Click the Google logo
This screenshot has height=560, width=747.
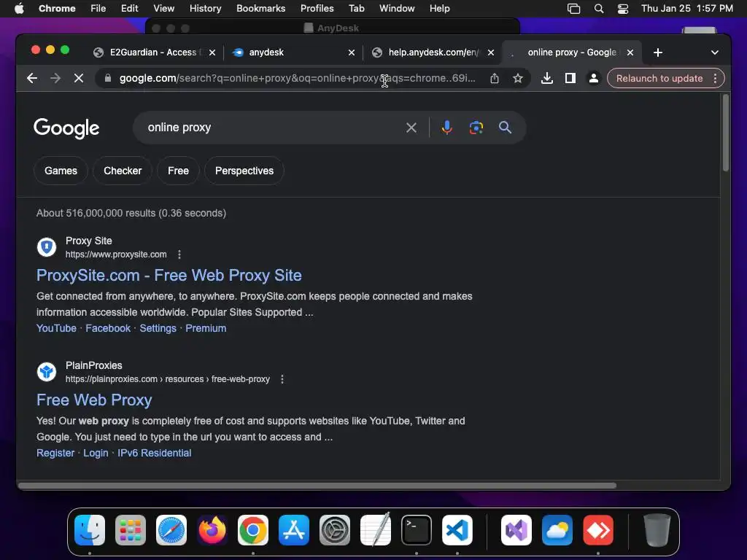(66, 128)
